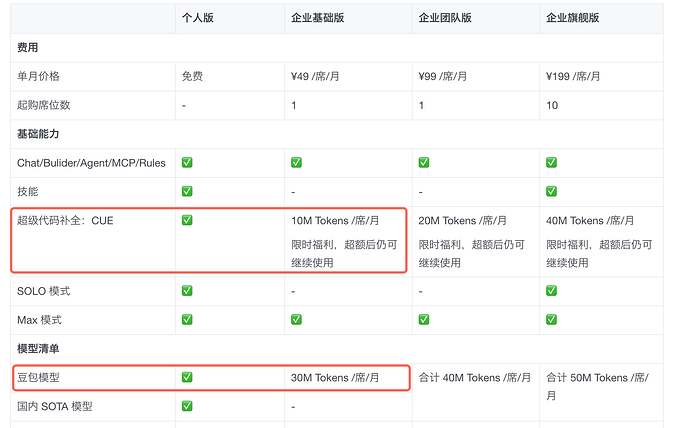This screenshot has height=428, width=690.
Task: Click the dash in 企业基础版 技能 cell
Action: coord(293,192)
